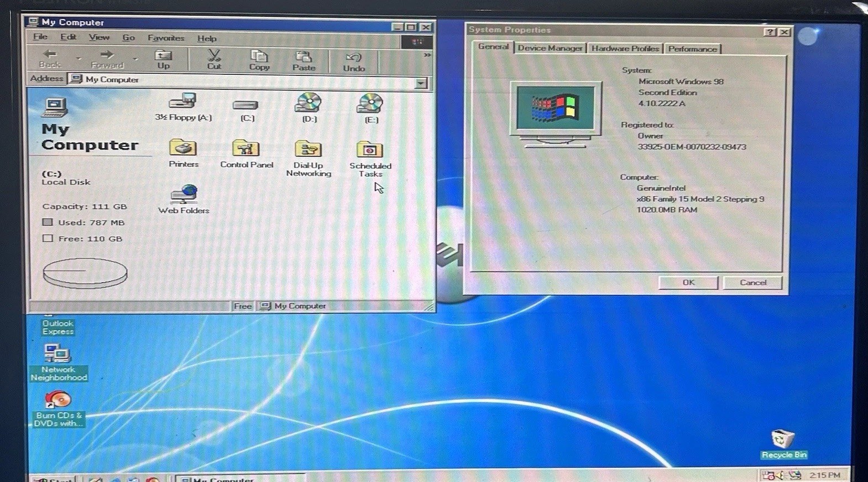
Task: Select the Network Neighborhood desktop icon
Action: [x=58, y=362]
